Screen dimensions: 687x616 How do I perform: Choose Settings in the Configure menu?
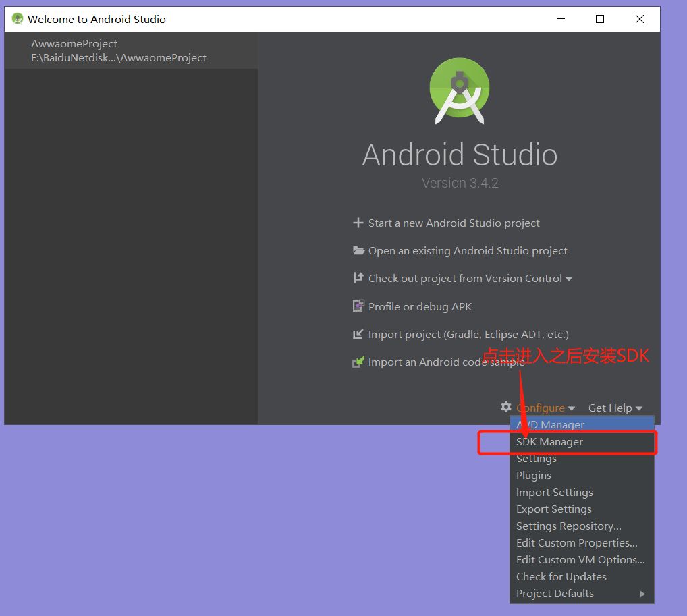click(x=582, y=458)
